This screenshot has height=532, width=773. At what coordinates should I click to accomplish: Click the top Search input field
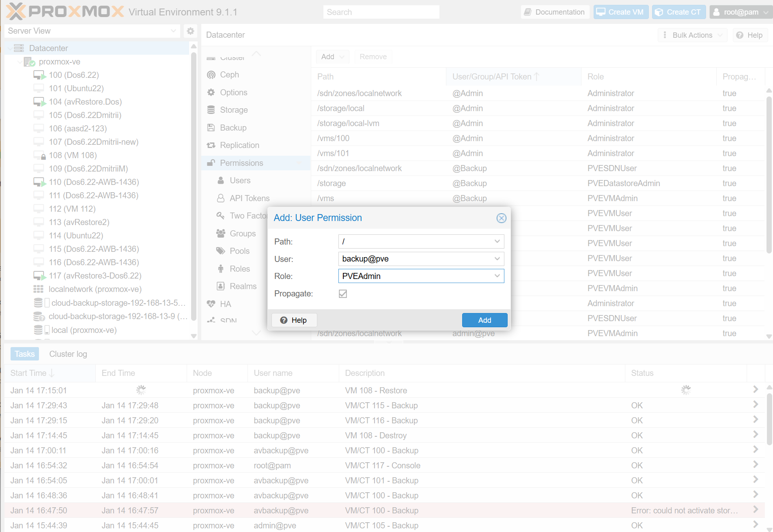point(381,12)
